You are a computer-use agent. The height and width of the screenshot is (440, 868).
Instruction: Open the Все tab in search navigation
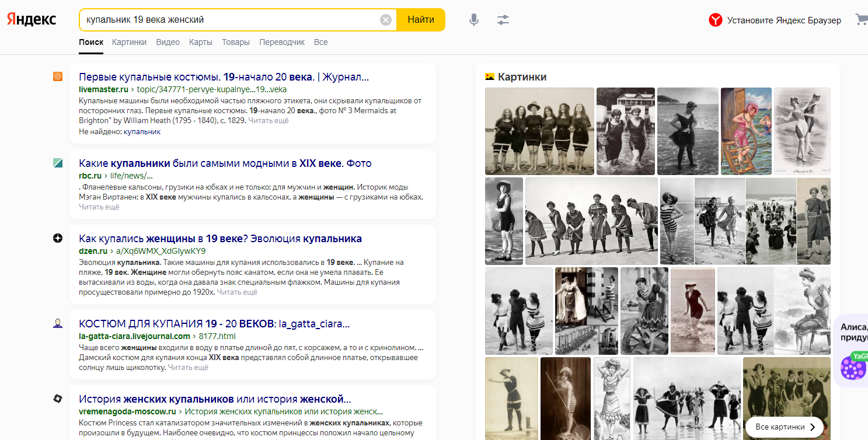tap(320, 42)
